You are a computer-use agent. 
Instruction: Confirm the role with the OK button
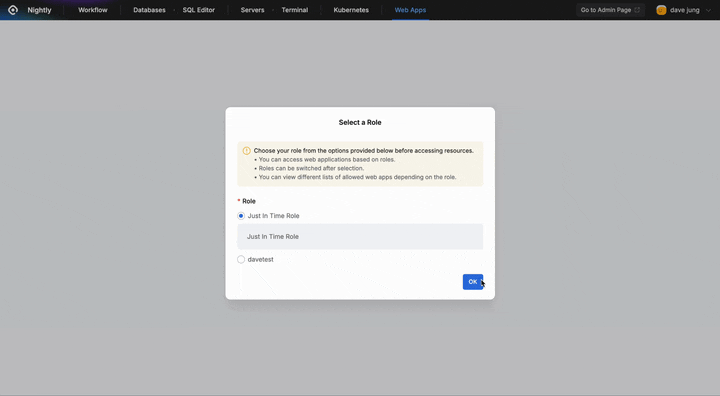(x=472, y=282)
